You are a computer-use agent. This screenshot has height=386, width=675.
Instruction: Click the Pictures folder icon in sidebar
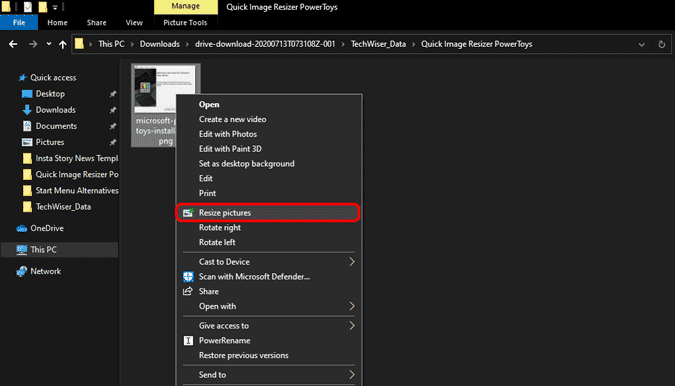pyautogui.click(x=27, y=142)
